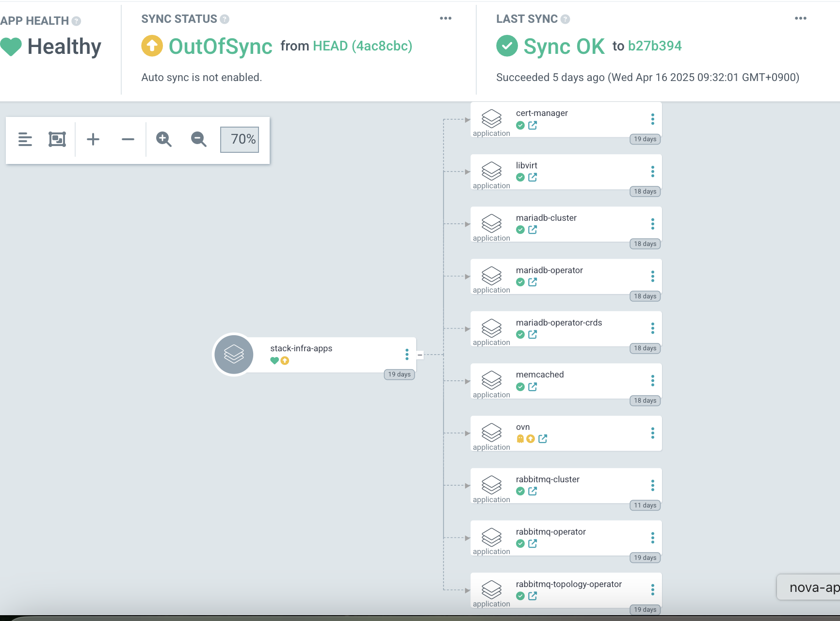Open the external link icon on memcached
The height and width of the screenshot is (621, 840).
[533, 387]
